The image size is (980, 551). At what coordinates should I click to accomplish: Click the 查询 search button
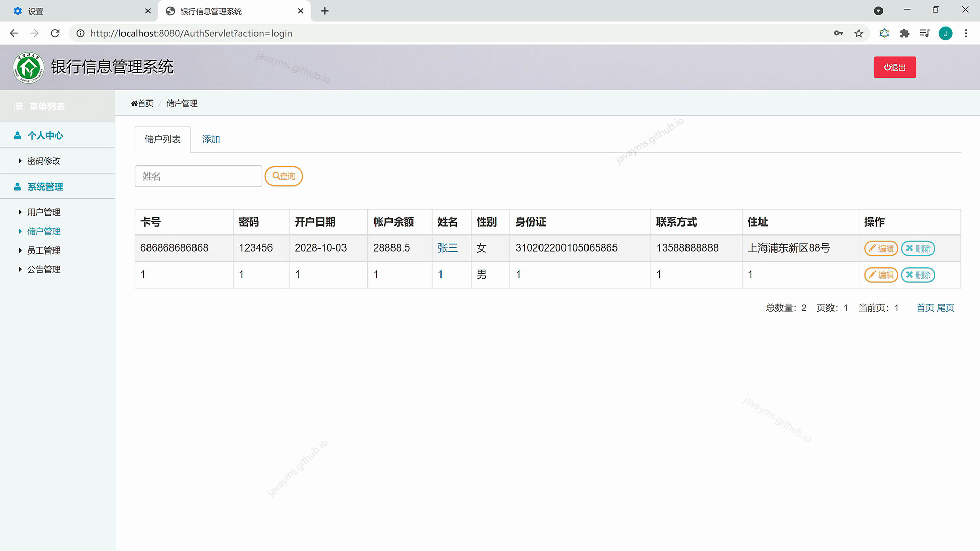pyautogui.click(x=284, y=176)
